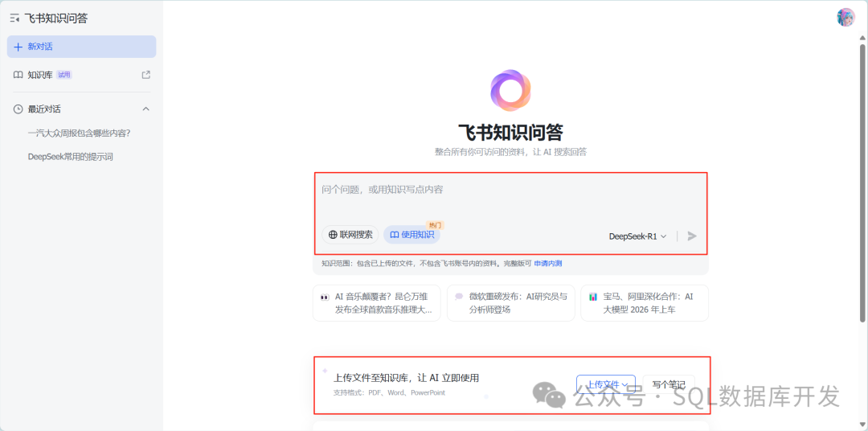
Task: Click the book icon in 使用知识
Action: [x=394, y=235]
